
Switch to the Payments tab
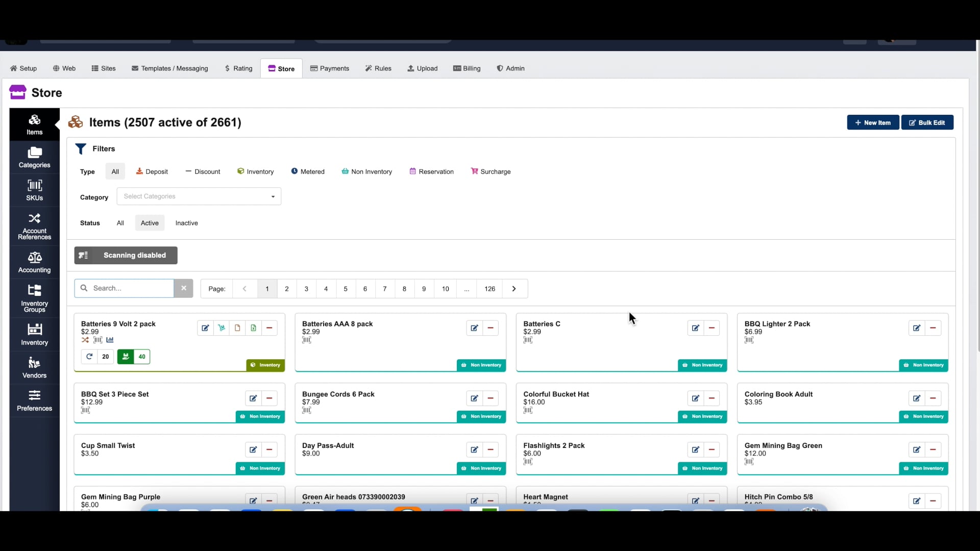point(330,68)
